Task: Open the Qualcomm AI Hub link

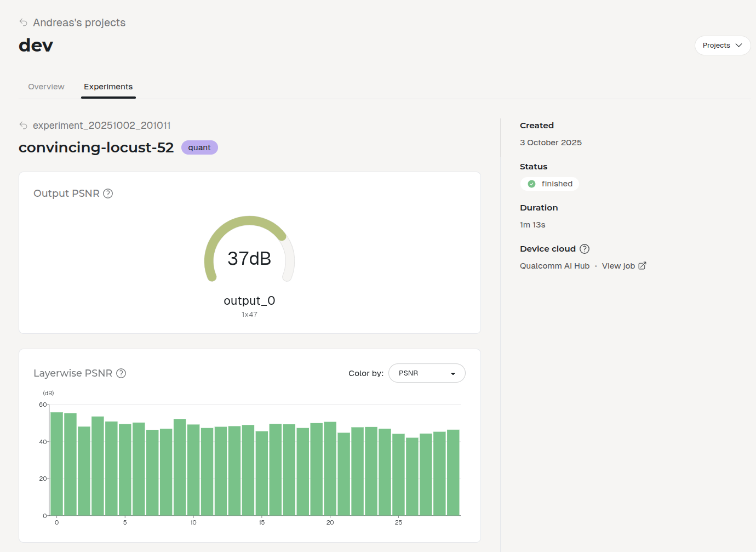Action: [554, 265]
